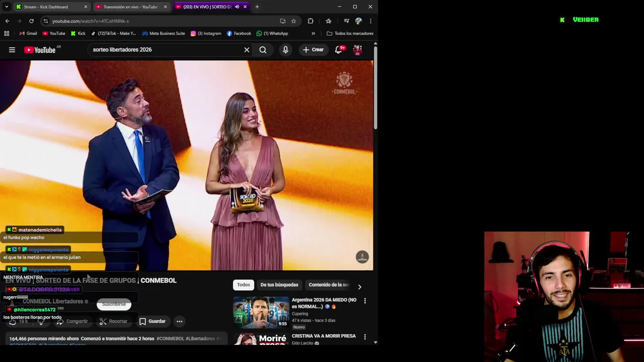Open the Instagram bookmark

coord(206,33)
